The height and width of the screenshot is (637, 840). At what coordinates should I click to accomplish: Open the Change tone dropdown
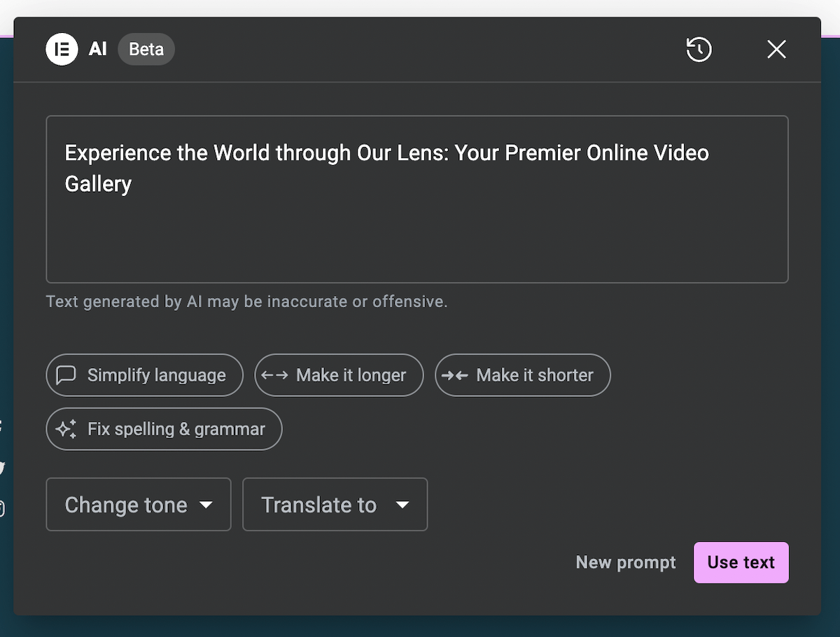(x=138, y=505)
